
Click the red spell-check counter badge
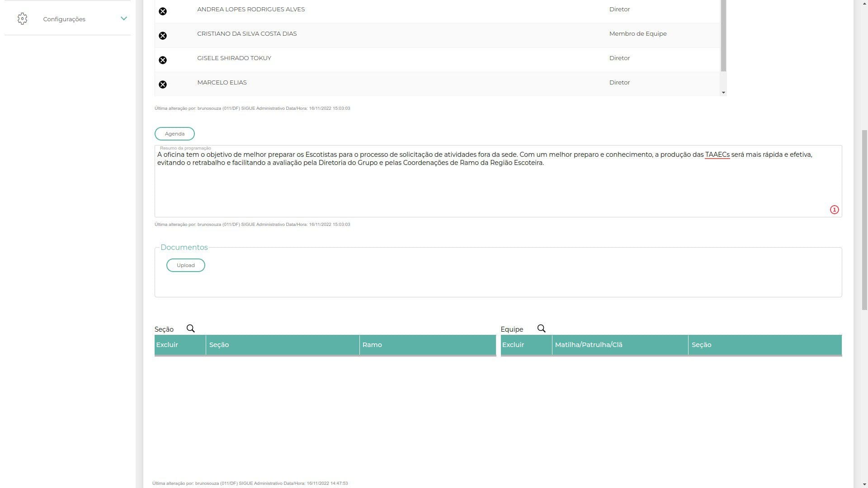coord(834,210)
